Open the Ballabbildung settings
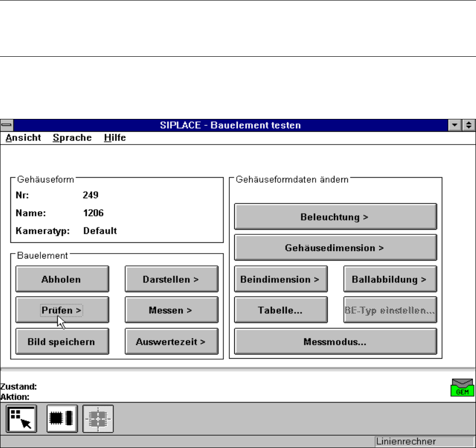 [x=390, y=279]
